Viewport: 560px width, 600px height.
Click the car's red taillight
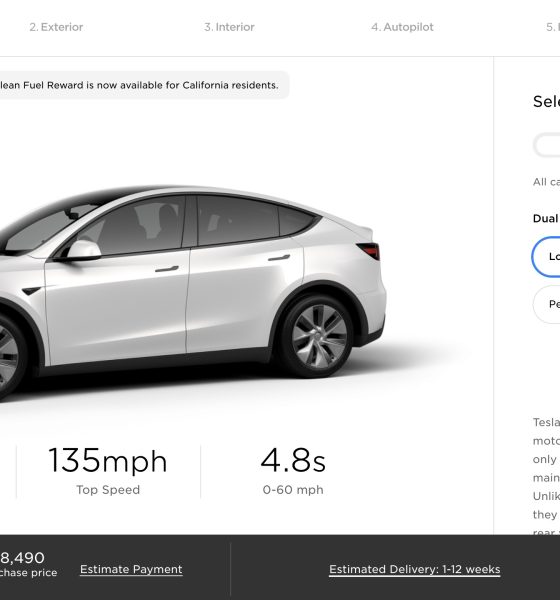pos(368,251)
